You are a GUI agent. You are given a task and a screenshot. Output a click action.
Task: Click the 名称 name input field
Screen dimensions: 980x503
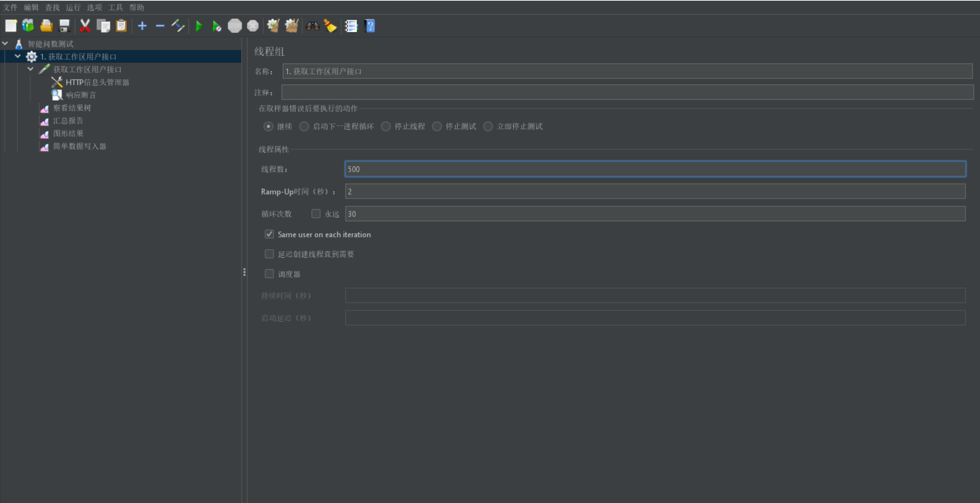pos(627,71)
